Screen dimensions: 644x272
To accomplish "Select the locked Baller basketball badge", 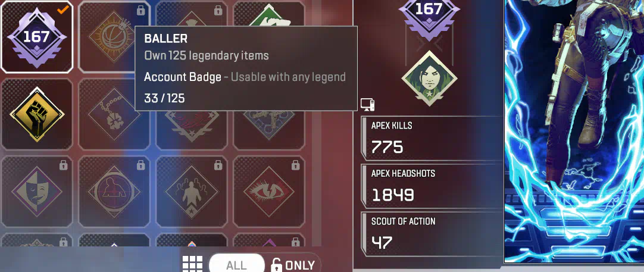I will [x=114, y=37].
